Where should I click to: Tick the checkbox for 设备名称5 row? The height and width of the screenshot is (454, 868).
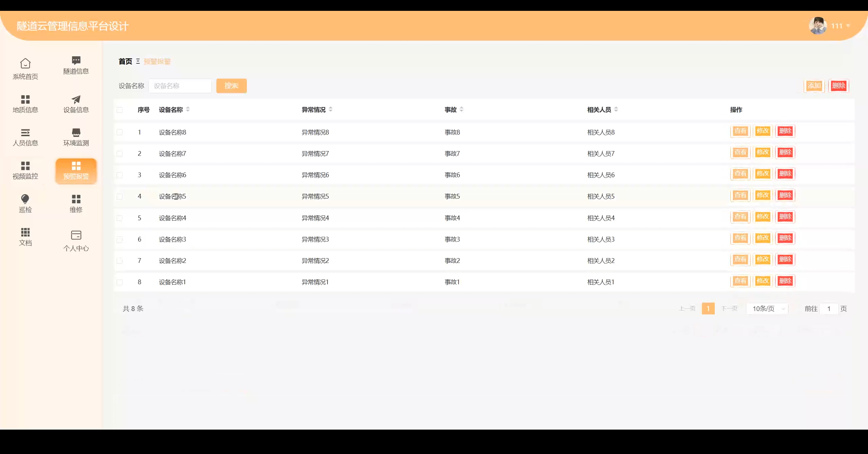[x=119, y=197]
